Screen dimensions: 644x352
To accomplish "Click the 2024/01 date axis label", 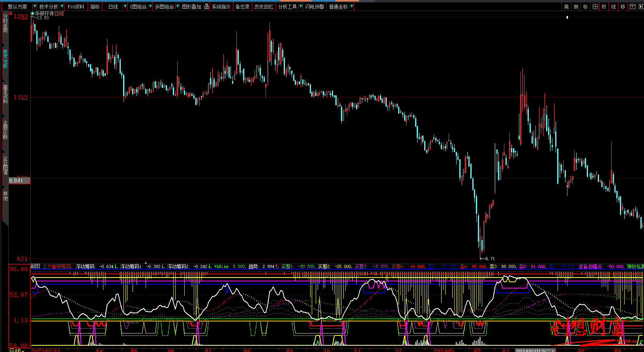I will coord(444,350).
